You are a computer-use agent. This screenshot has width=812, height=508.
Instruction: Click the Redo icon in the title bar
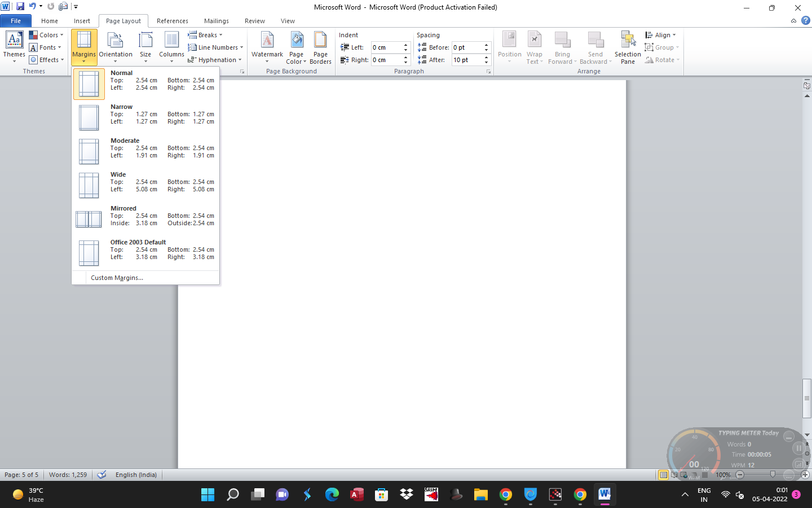click(51, 7)
